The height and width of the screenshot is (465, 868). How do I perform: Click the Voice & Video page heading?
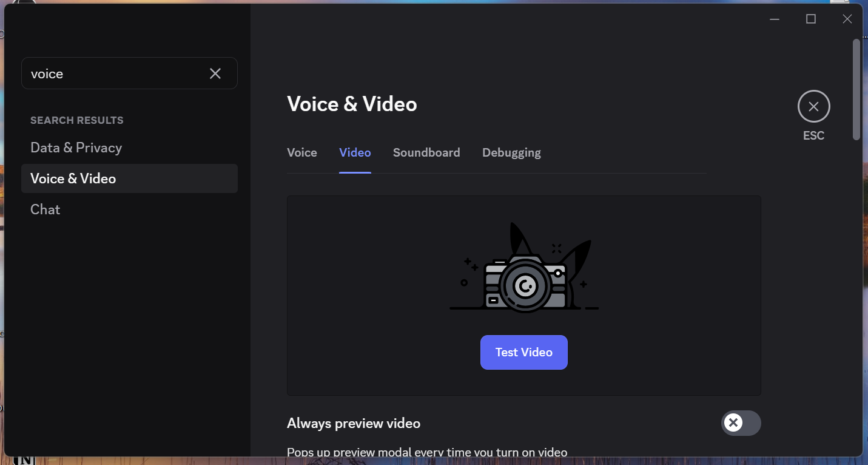coord(352,104)
